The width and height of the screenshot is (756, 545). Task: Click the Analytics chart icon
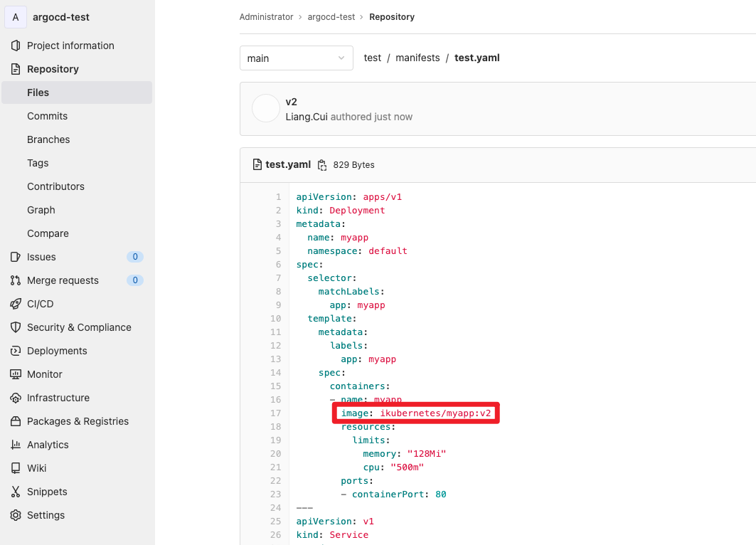(x=16, y=445)
